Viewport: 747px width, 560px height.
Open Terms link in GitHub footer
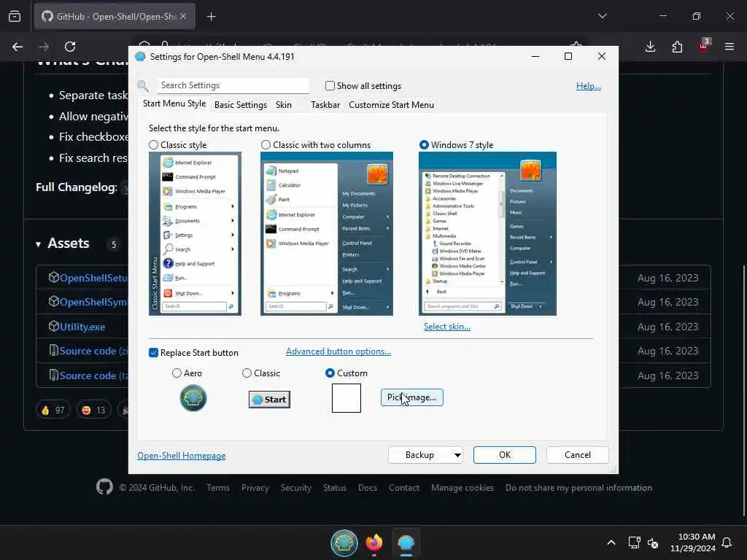point(217,488)
